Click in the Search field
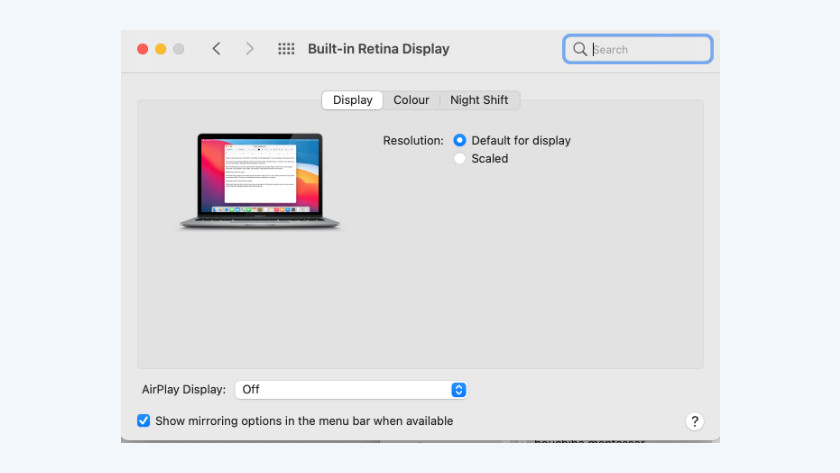 638,49
